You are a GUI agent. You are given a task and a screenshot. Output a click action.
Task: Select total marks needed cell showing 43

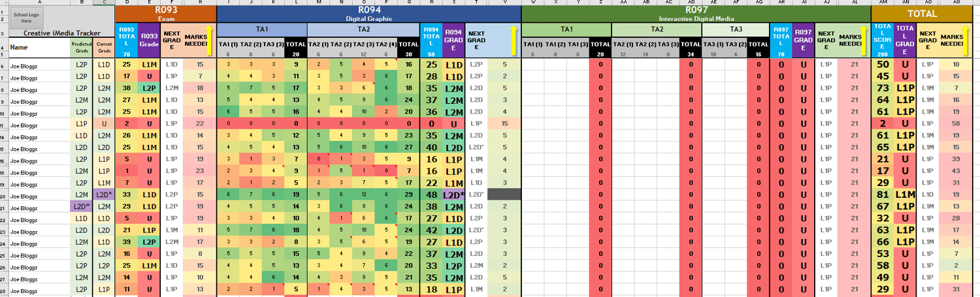[x=956, y=171]
